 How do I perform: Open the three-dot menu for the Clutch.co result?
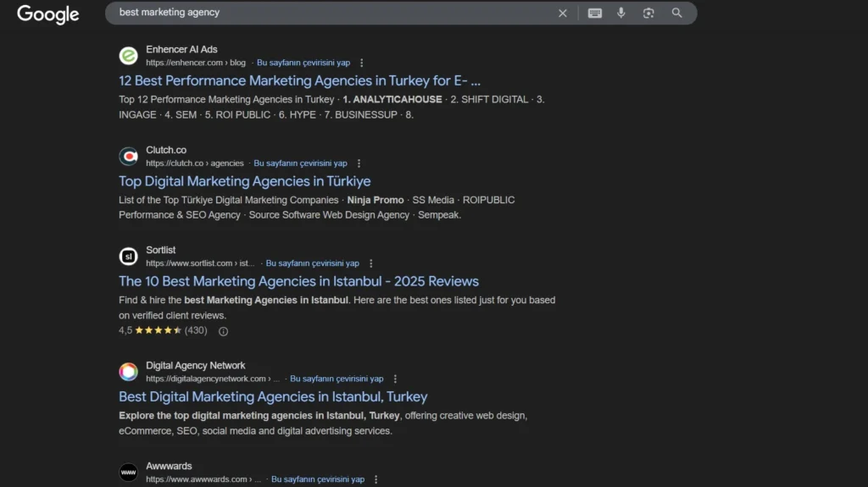tap(359, 163)
